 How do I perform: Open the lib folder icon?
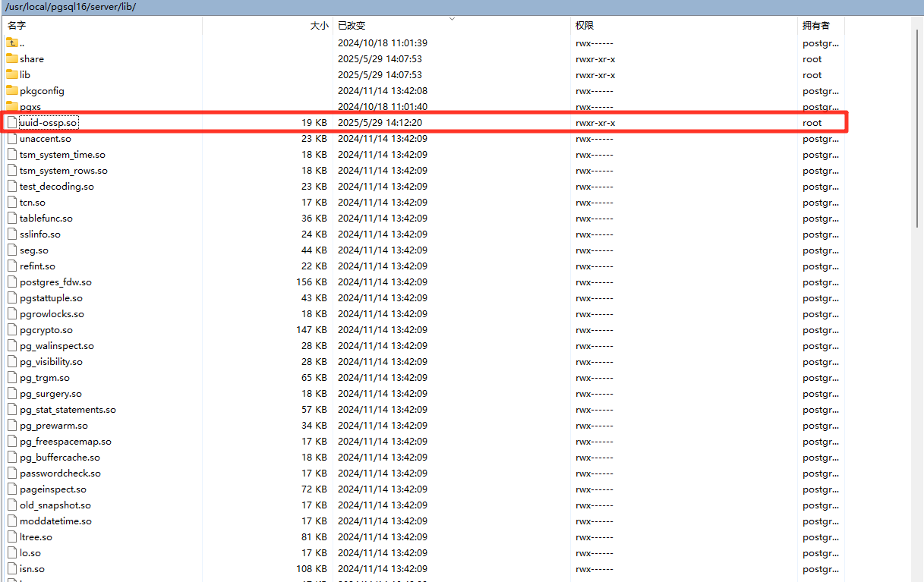click(x=12, y=74)
